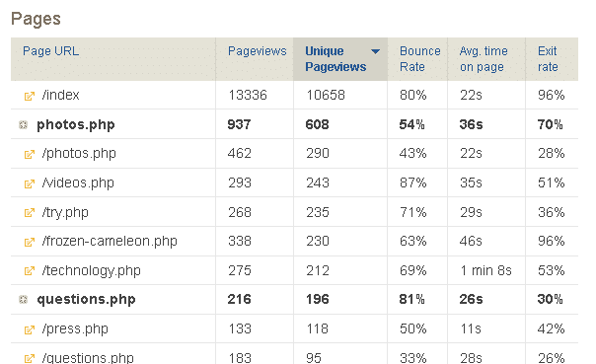Select the bold questions.php group label
The height and width of the screenshot is (364, 596).
point(86,300)
